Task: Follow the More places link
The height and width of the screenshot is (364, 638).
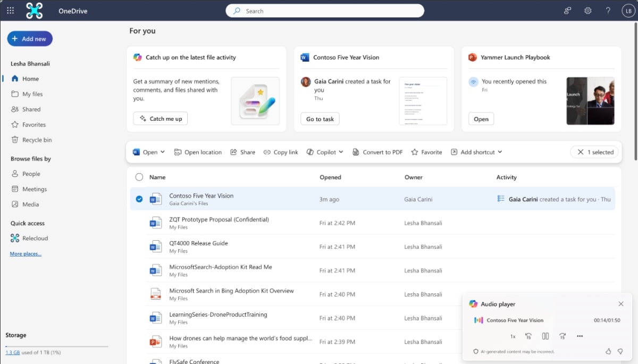Action: click(x=26, y=254)
